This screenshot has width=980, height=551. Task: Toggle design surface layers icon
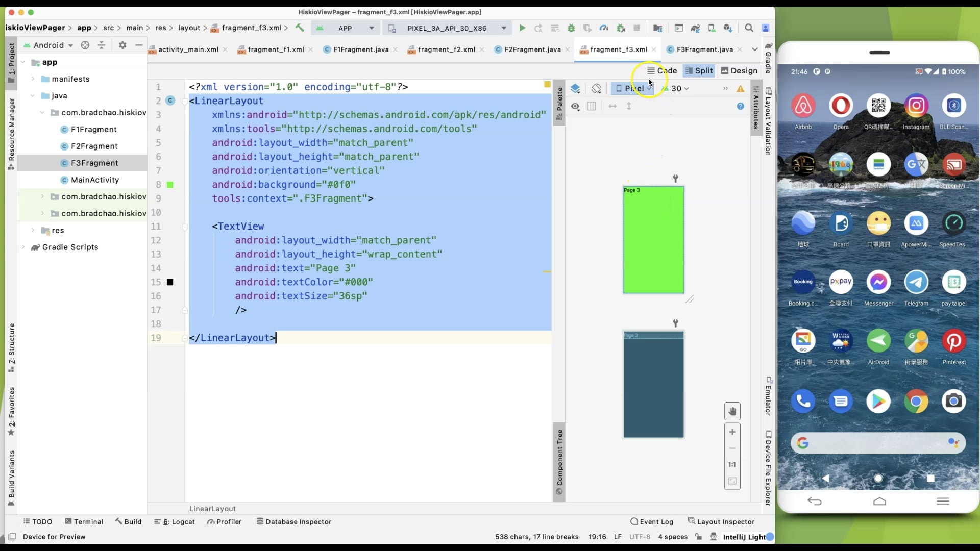tap(575, 89)
